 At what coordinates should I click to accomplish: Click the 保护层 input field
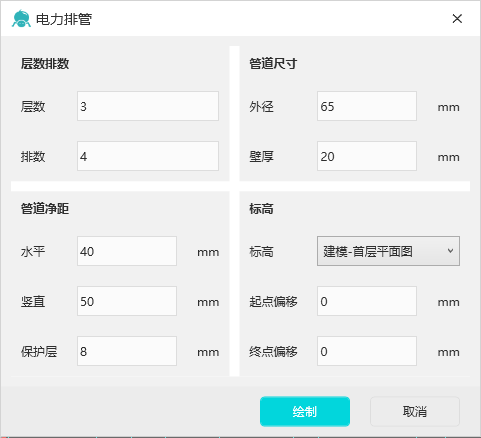[127, 351]
